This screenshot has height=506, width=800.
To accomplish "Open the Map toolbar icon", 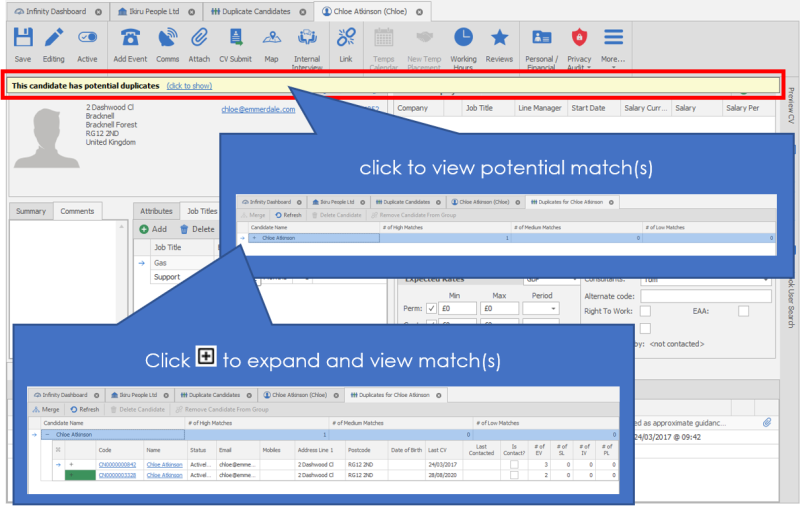I will (271, 39).
